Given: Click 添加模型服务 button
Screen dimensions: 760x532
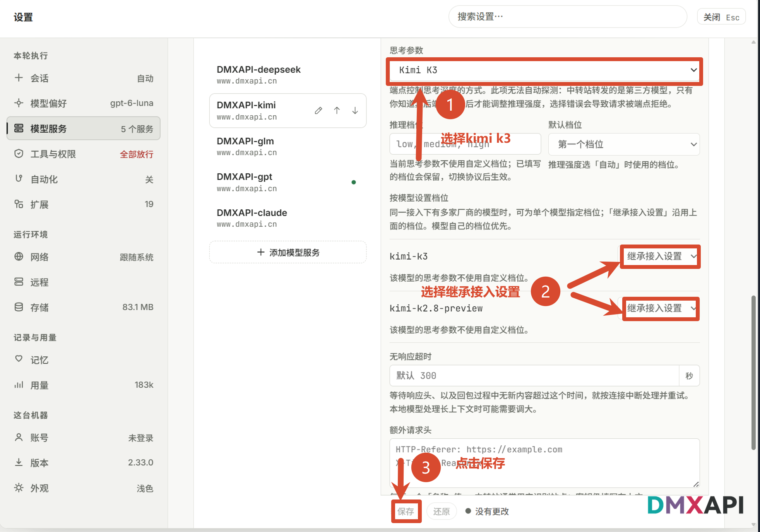Looking at the screenshot, I should (x=288, y=252).
